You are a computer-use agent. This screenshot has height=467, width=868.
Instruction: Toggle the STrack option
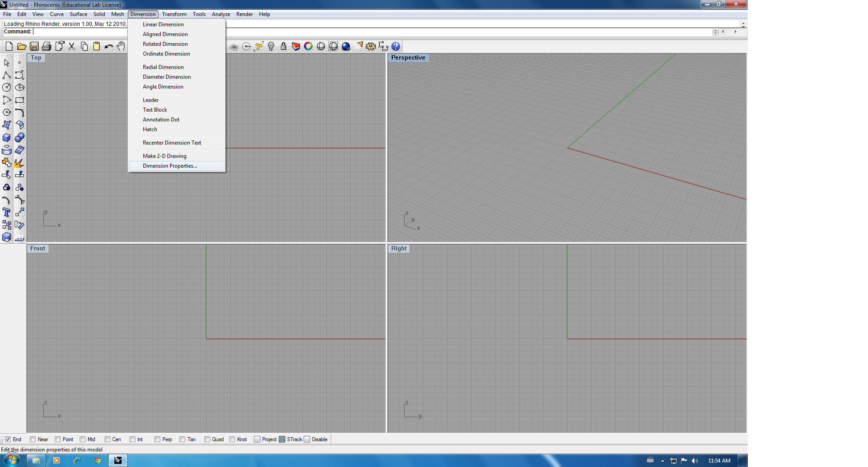point(282,439)
